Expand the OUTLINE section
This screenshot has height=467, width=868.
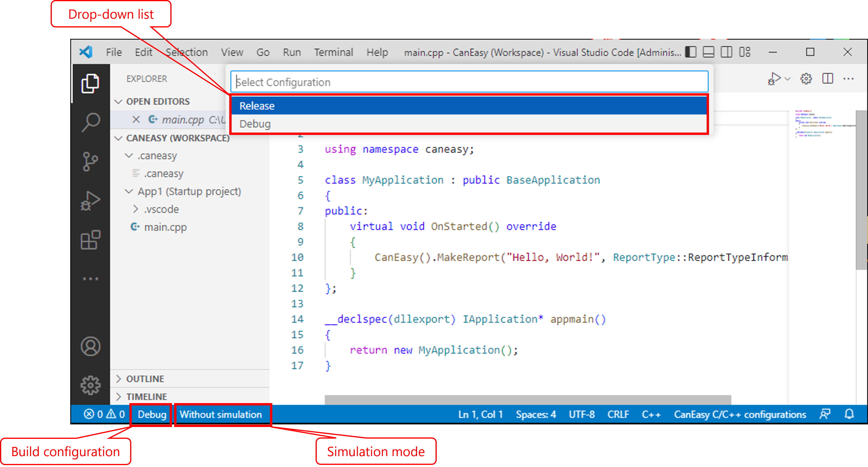pos(118,379)
